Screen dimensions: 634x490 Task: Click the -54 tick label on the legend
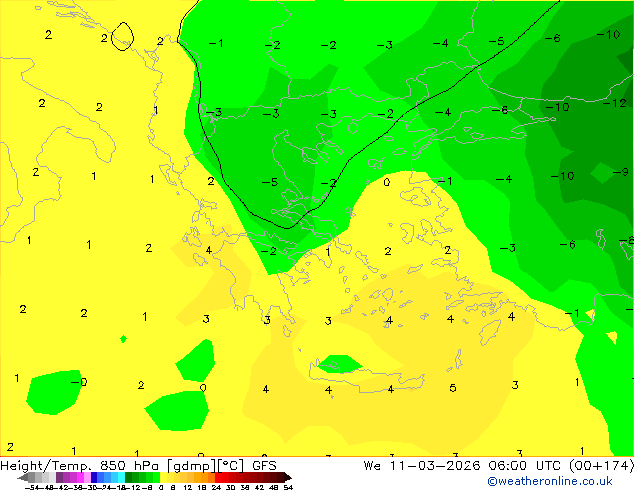(x=34, y=487)
